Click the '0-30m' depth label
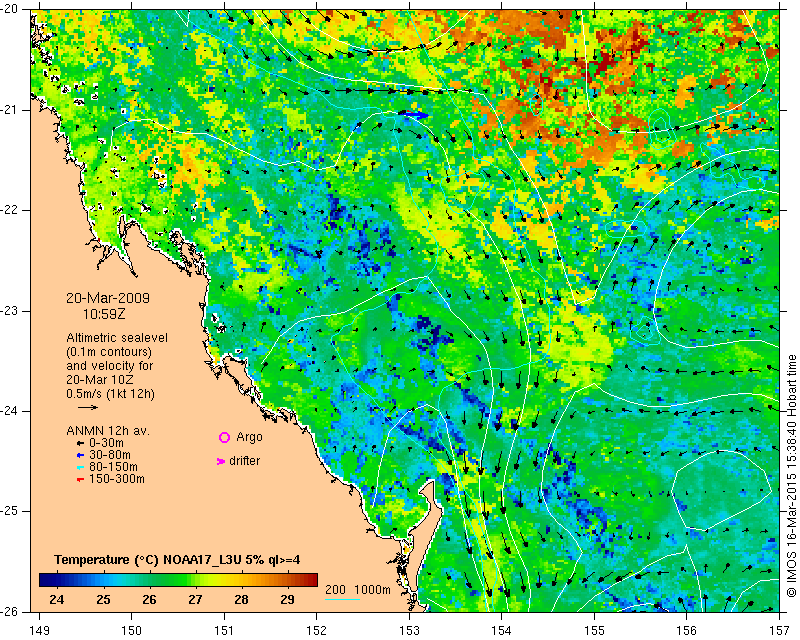 pos(106,443)
